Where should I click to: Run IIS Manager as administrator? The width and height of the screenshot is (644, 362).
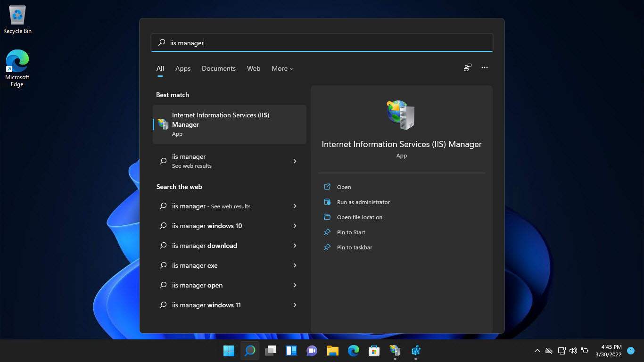tap(363, 202)
